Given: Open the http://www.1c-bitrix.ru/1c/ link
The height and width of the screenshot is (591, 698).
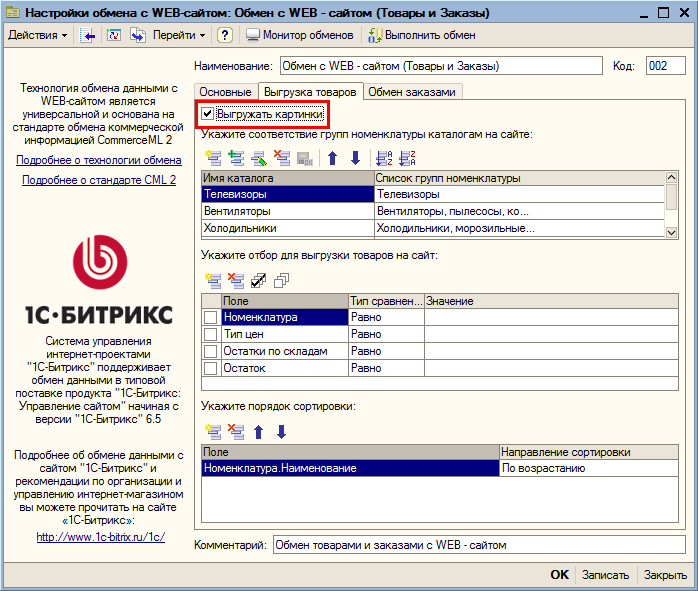Looking at the screenshot, I should click(101, 537).
